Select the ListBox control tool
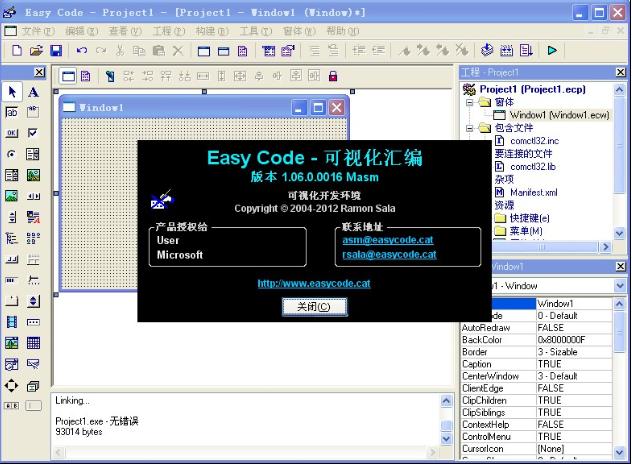Image resolution: width=632 pixels, height=465 pixels. [33, 154]
